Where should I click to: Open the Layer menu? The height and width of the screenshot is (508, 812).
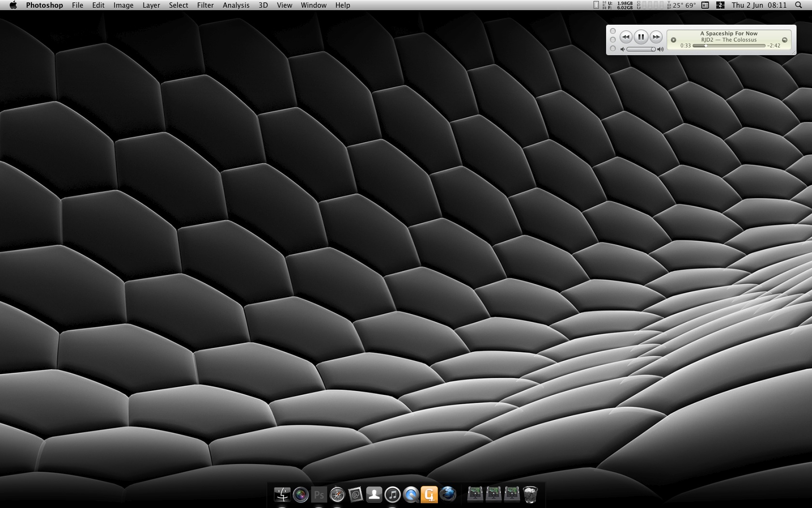[x=151, y=5]
